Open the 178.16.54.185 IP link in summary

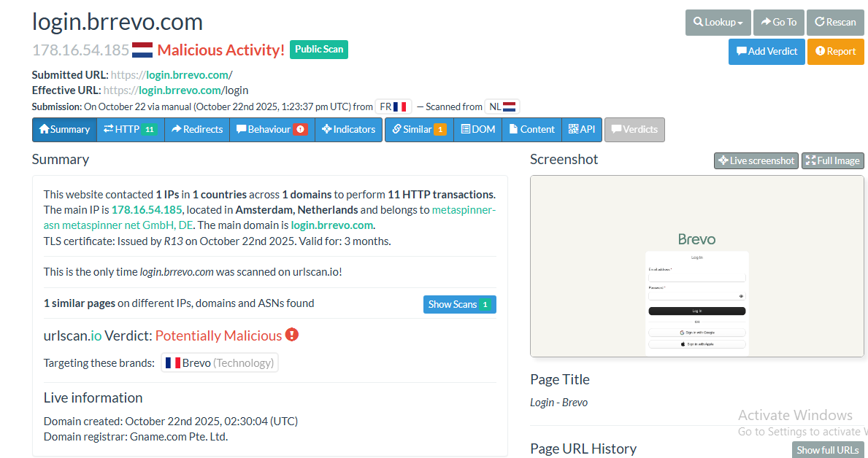(147, 210)
